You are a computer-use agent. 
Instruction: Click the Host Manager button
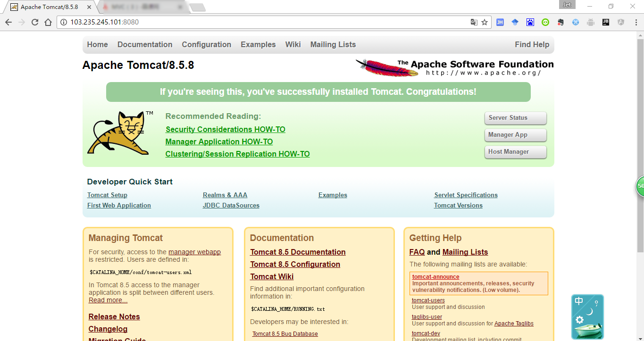515,152
